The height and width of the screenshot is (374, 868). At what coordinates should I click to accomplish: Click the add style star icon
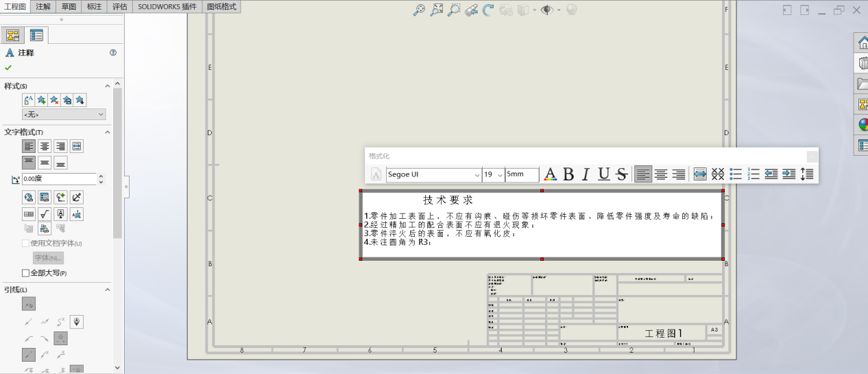[41, 100]
